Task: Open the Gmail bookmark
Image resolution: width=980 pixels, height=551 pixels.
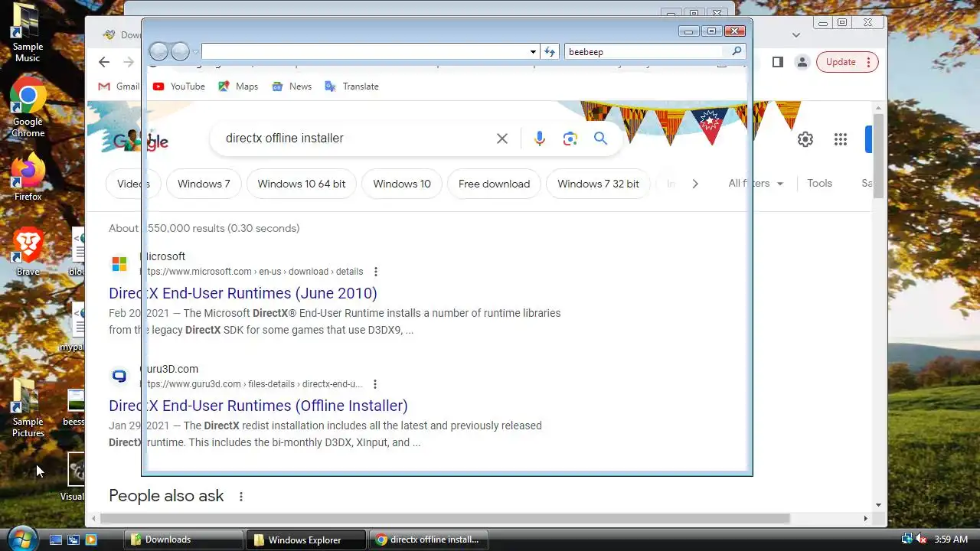Action: tap(119, 86)
